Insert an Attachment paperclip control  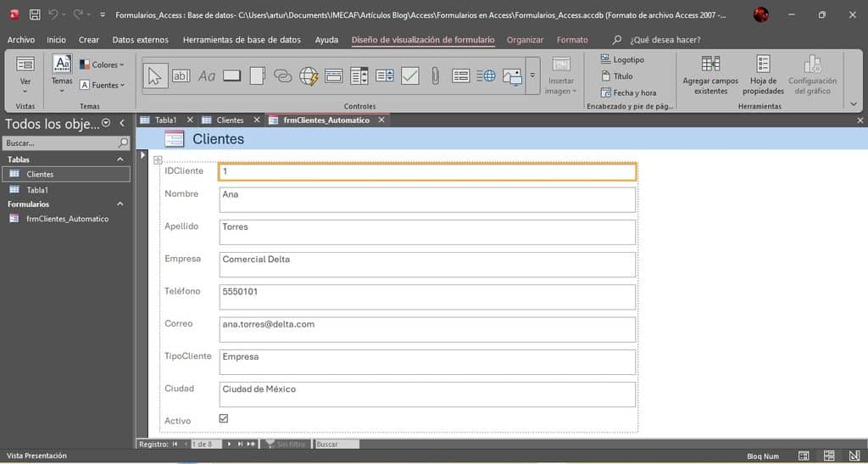coord(435,75)
